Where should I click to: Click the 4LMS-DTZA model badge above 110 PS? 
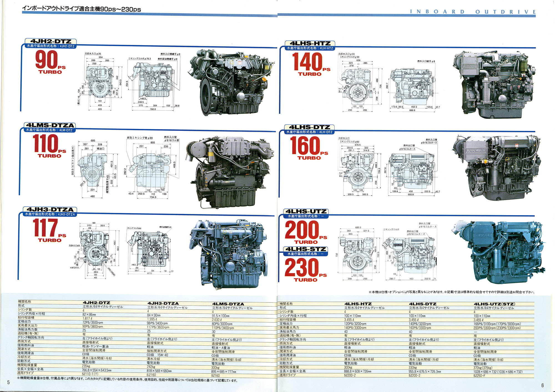tap(50, 125)
